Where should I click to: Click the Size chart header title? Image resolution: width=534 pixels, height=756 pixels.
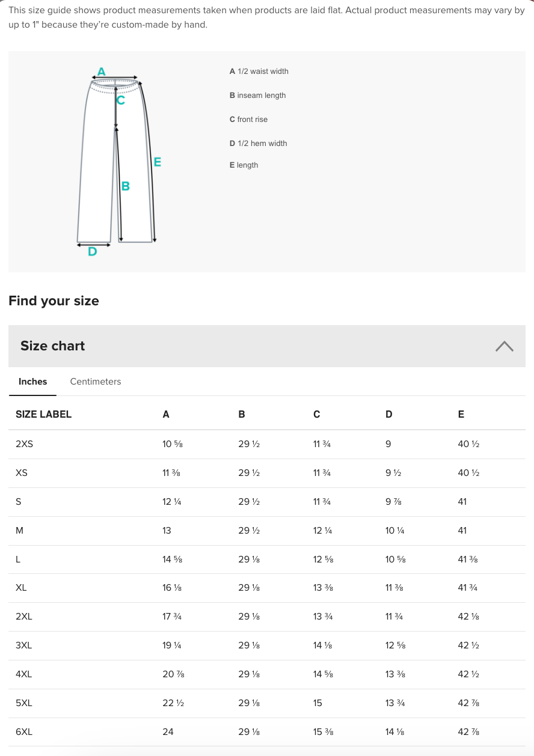pos(53,346)
